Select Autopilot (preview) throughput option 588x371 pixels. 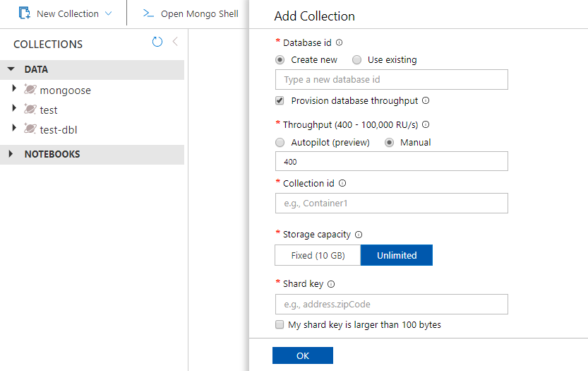280,142
